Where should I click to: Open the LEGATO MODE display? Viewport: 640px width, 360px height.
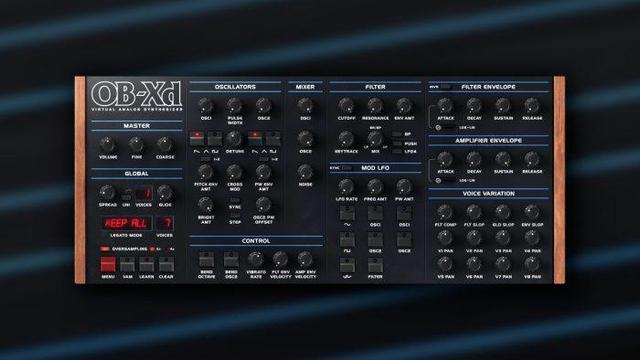tap(126, 223)
